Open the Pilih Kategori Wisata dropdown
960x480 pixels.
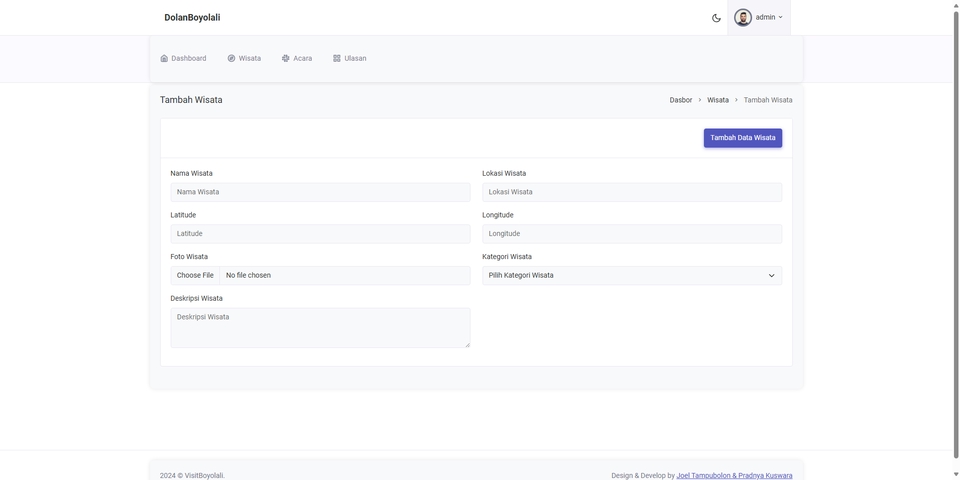(632, 276)
